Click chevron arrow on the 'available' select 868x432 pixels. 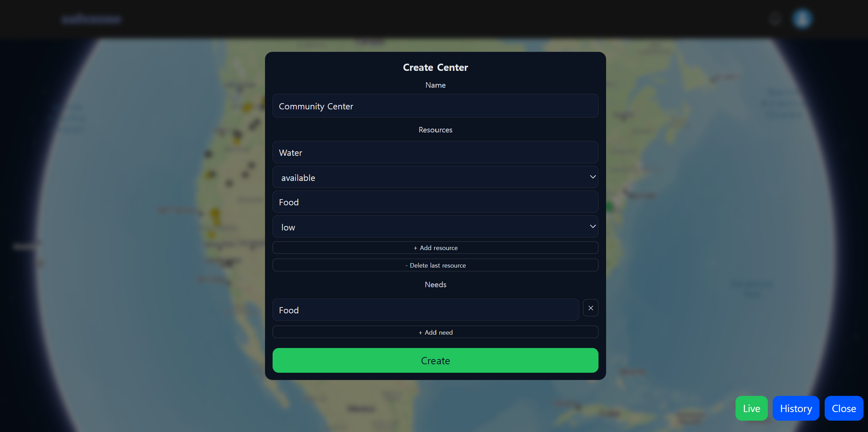pyautogui.click(x=593, y=177)
